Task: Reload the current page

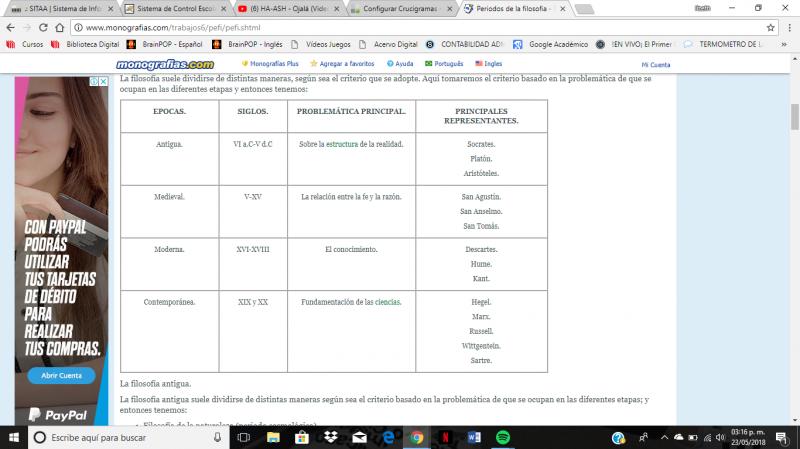Action: (43, 28)
